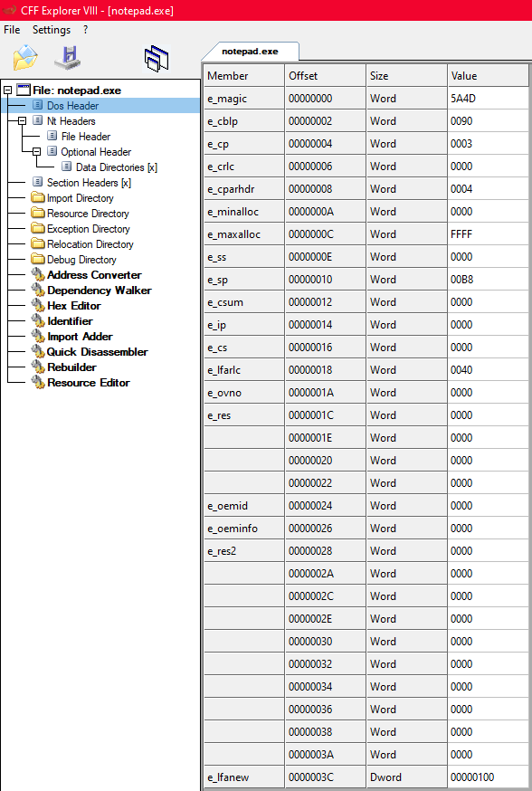Click the 0040 value for e_lfarlc
This screenshot has height=791, width=532.
pyautogui.click(x=488, y=370)
